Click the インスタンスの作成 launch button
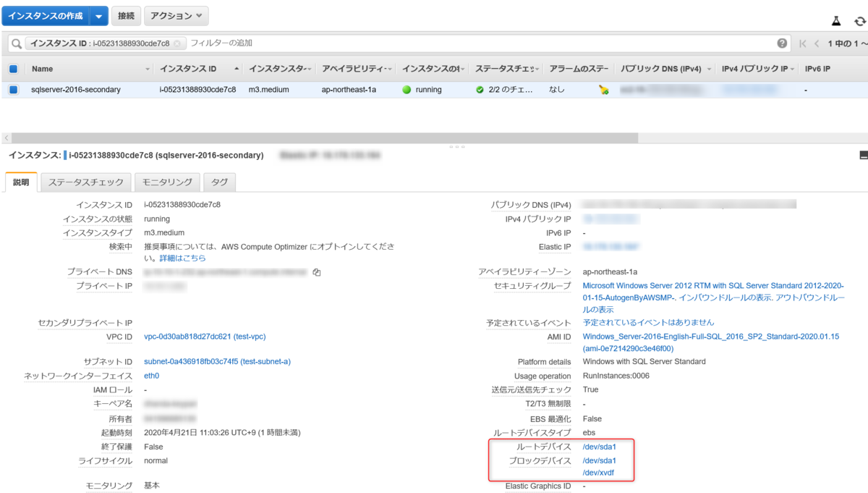Image resolution: width=868 pixels, height=493 pixels. tap(46, 15)
